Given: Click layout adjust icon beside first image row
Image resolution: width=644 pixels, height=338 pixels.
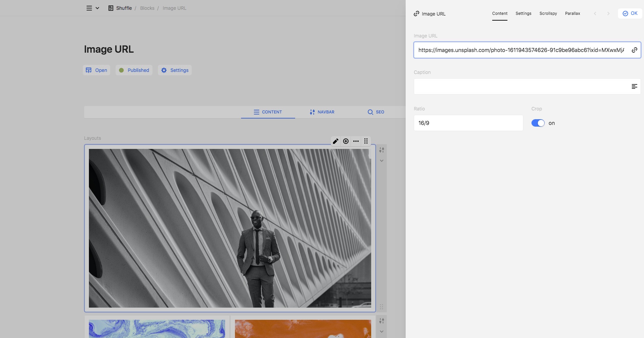Looking at the screenshot, I should point(382,150).
